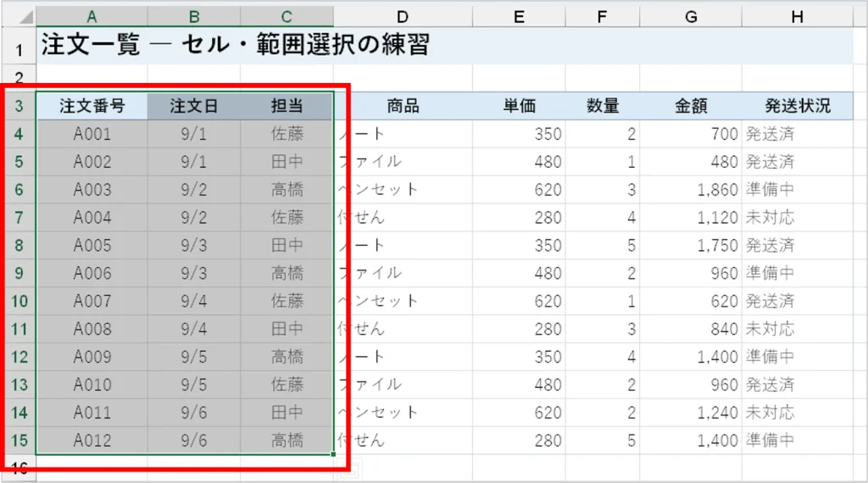Select column D header
Image resolution: width=868 pixels, height=483 pixels.
403,17
